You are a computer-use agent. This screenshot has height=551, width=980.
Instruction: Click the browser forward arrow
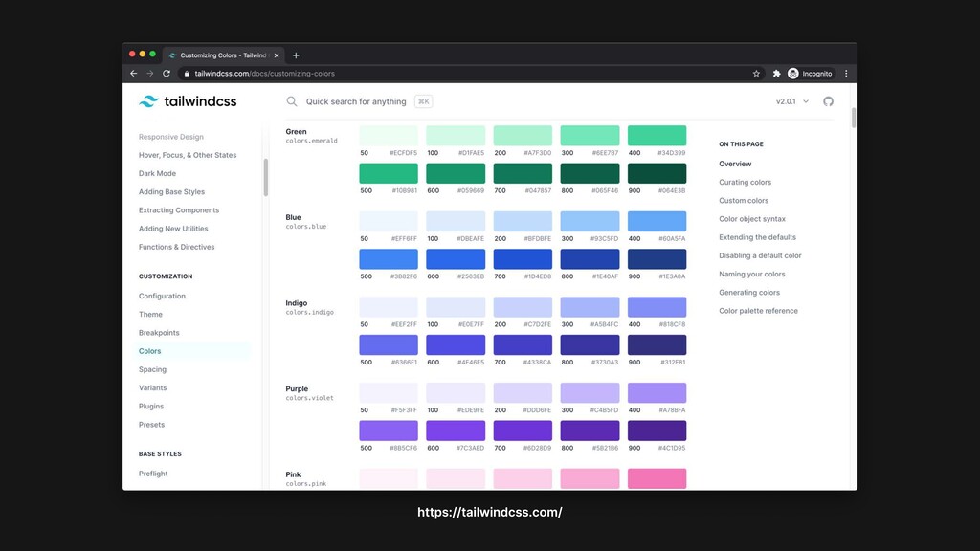(x=150, y=74)
